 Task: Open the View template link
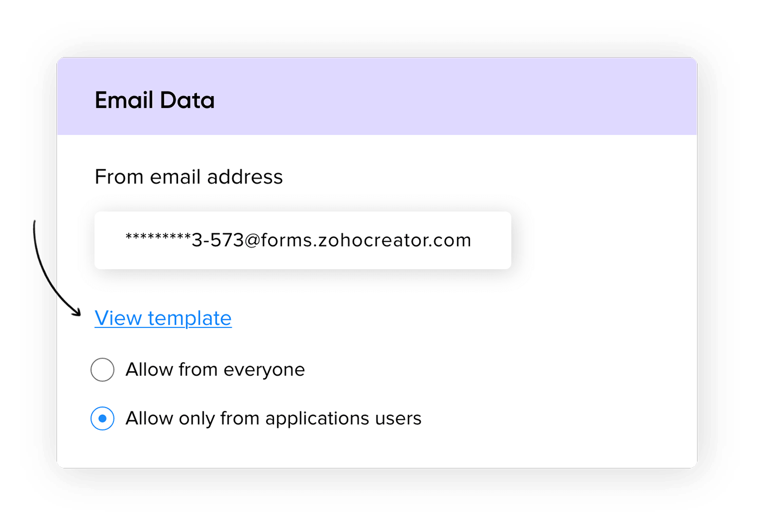pos(163,318)
